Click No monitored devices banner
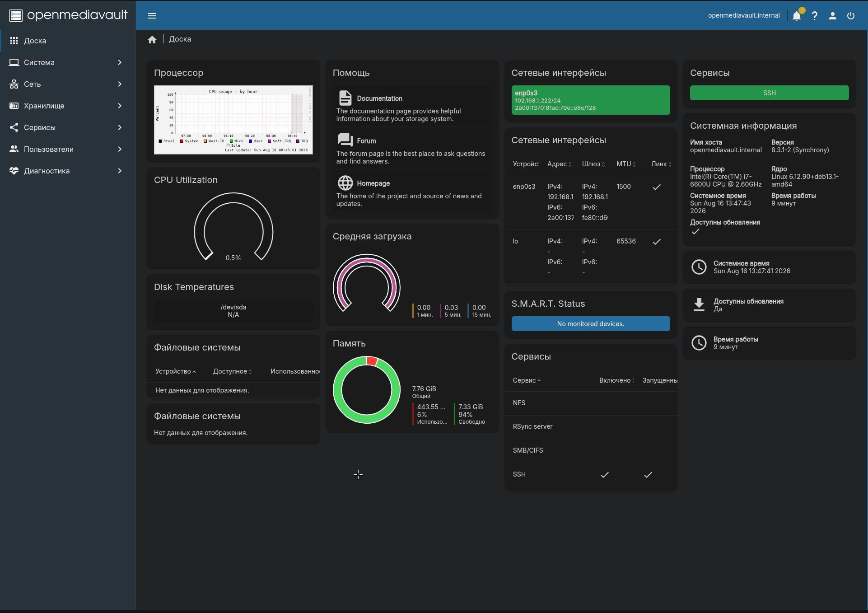Viewport: 868px width, 613px height. pyautogui.click(x=591, y=324)
